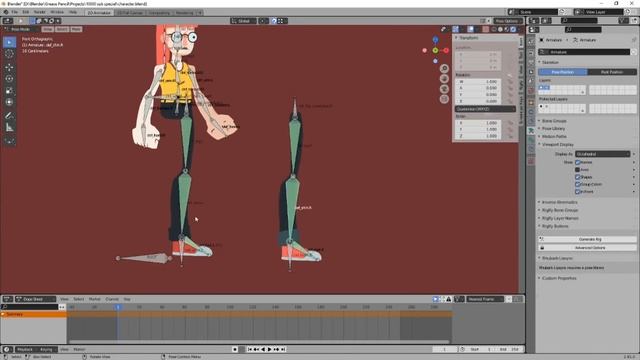Image resolution: width=640 pixels, height=360 pixels.
Task: Click the Summary channel row
Action: click(x=33, y=314)
